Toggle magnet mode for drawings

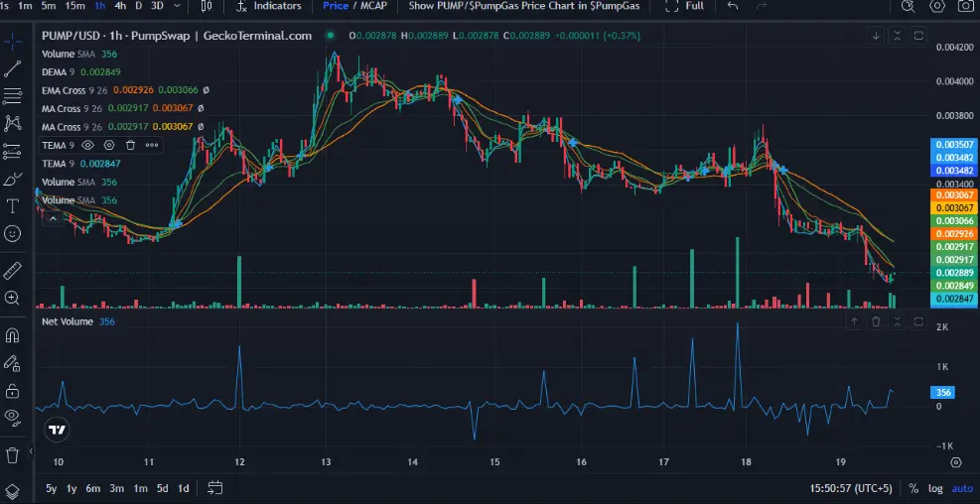click(x=13, y=335)
